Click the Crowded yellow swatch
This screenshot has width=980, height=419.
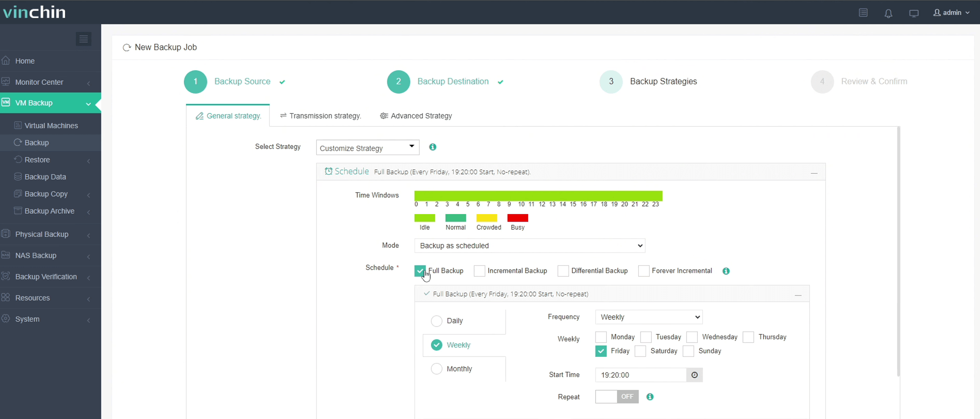tap(487, 218)
